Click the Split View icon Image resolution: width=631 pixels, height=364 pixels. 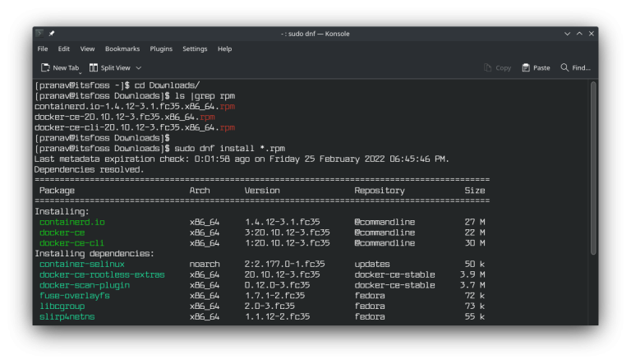[93, 67]
